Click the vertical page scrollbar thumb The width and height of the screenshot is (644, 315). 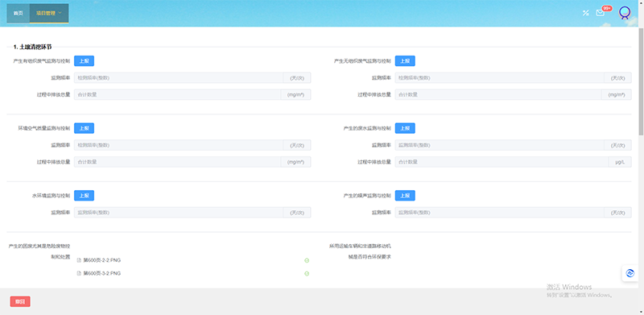[x=641, y=81]
